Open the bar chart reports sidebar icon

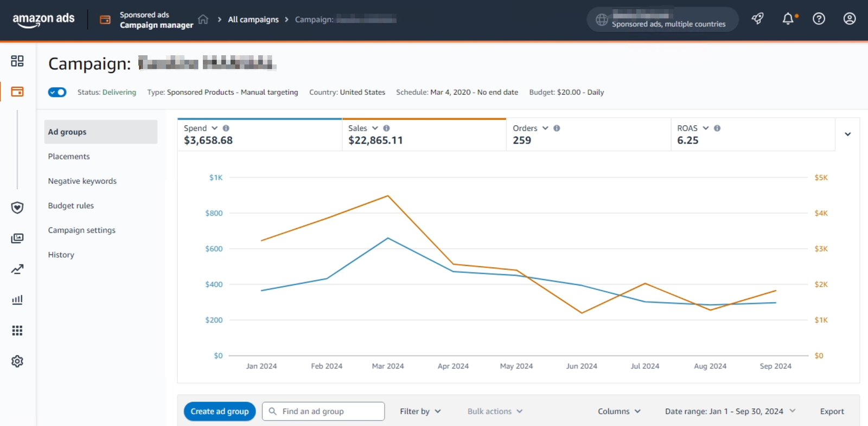tap(17, 300)
